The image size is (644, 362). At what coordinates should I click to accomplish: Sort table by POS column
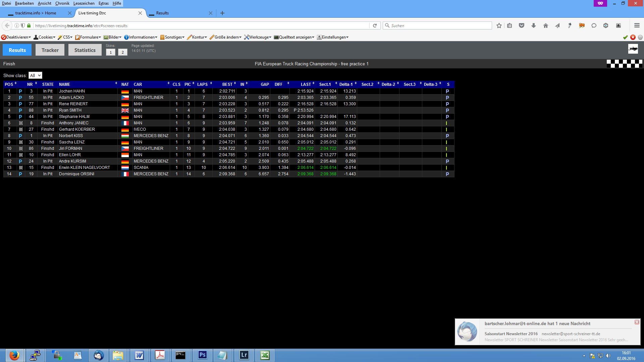pos(10,84)
